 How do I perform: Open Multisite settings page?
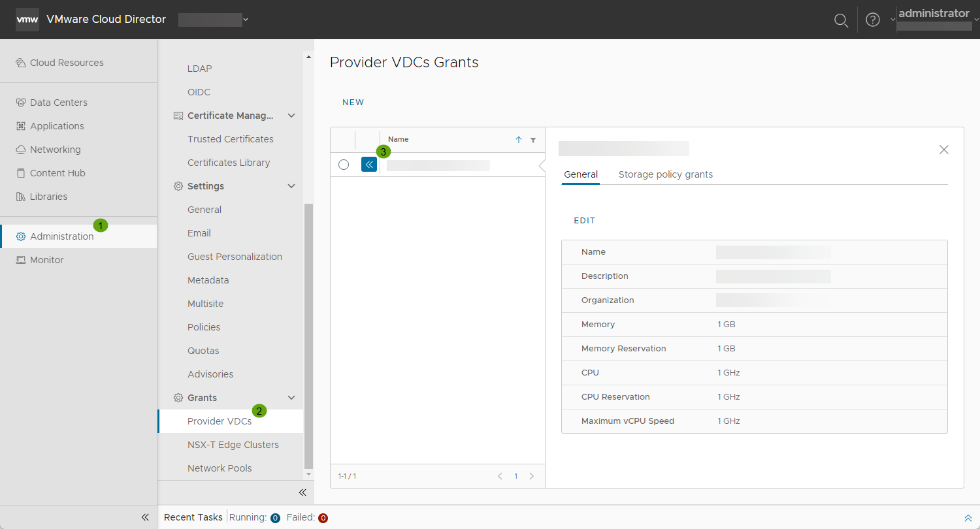tap(206, 304)
